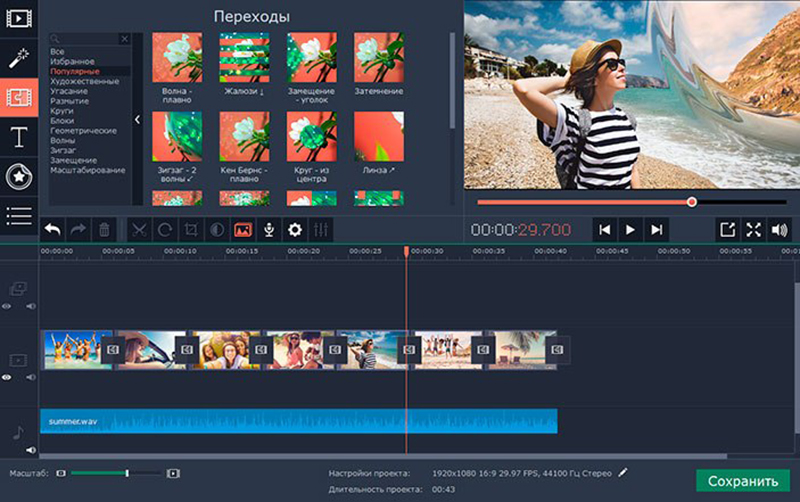Viewport: 800px width, 502px height.
Task: Click the zoom-in icon right of scale slider
Action: click(173, 473)
